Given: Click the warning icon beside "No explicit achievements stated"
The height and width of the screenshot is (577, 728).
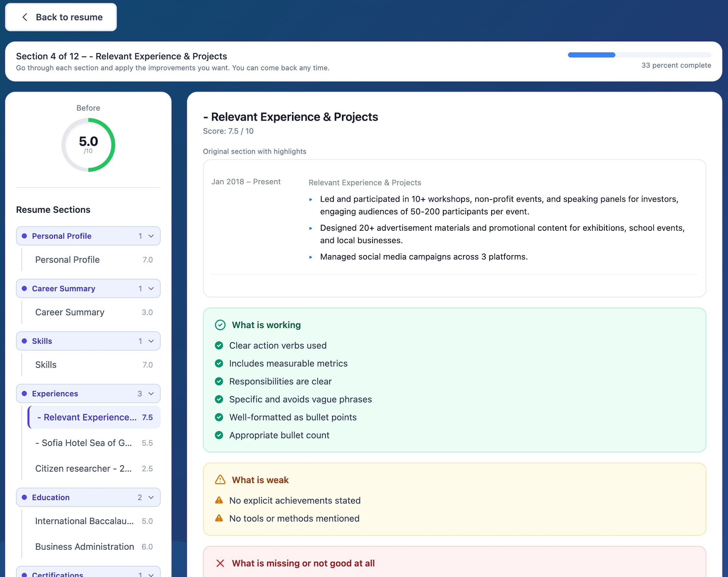Looking at the screenshot, I should 219,501.
